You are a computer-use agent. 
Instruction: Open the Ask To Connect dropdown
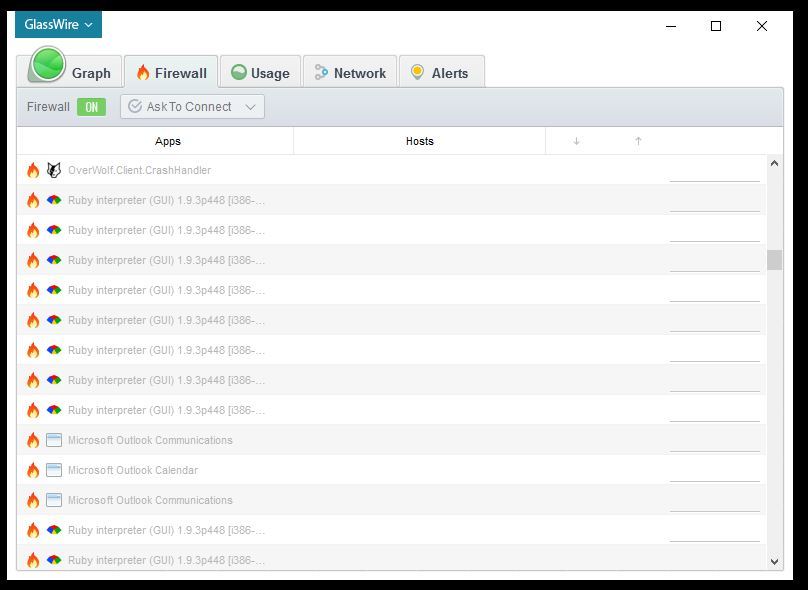coord(192,107)
